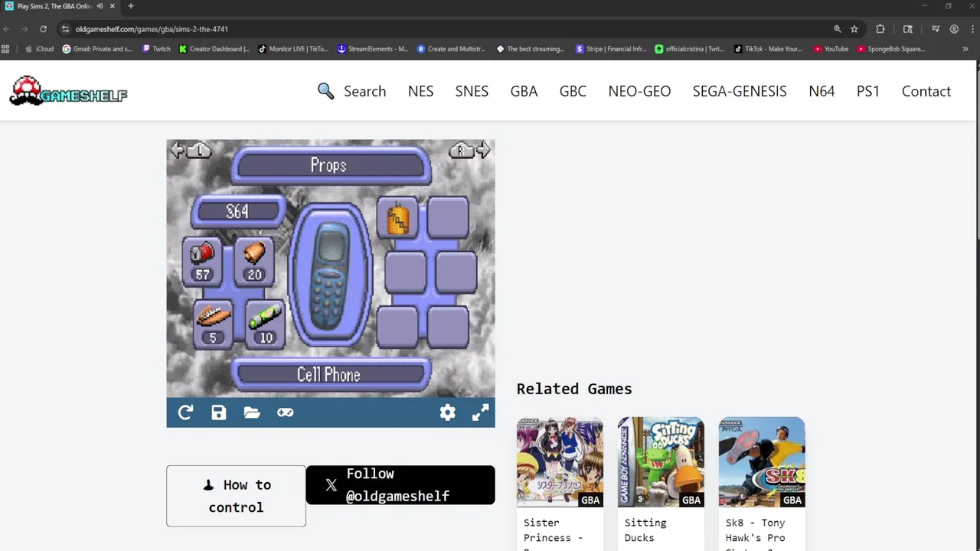980x551 pixels.
Task: Click the site info icon beside the URL
Action: click(x=67, y=29)
